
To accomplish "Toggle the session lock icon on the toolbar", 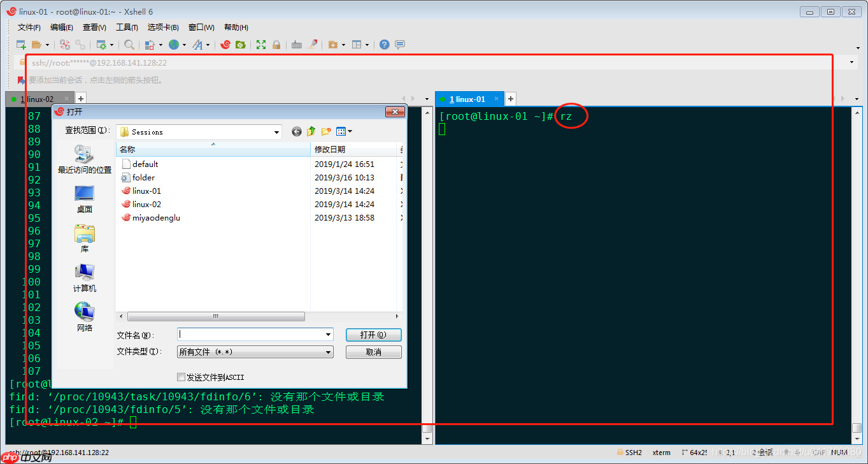I will point(276,45).
